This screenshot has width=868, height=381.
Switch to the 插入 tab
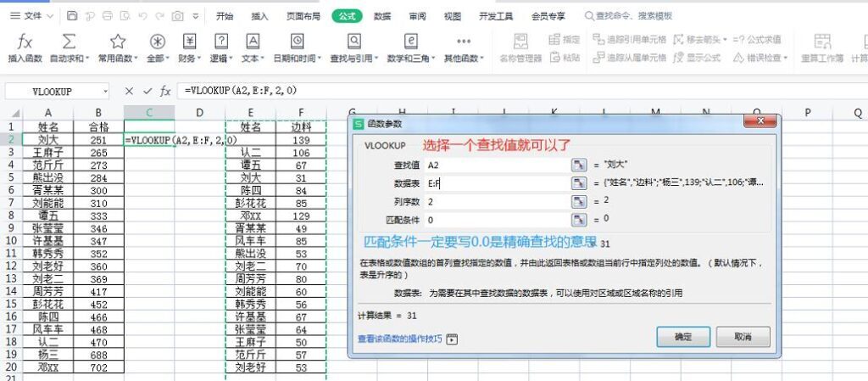[x=259, y=16]
